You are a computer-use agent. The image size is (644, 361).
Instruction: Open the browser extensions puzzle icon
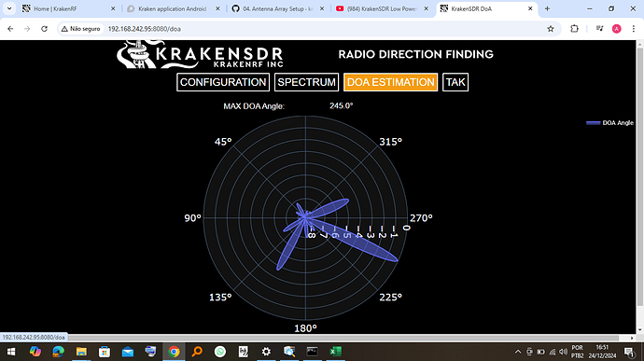[x=574, y=29]
